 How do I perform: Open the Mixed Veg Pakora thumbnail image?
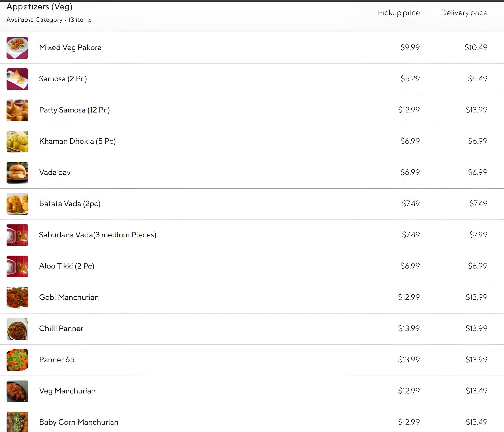[17, 48]
